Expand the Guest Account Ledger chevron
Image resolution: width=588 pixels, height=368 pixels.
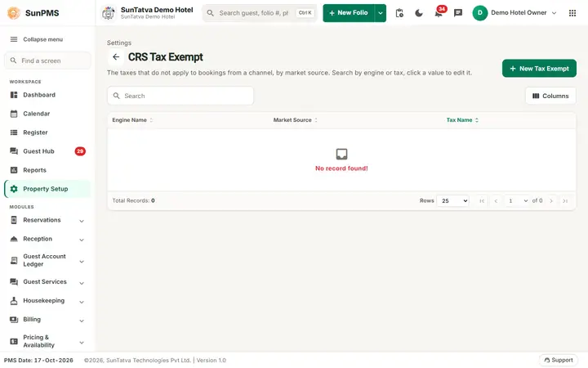[x=82, y=262]
